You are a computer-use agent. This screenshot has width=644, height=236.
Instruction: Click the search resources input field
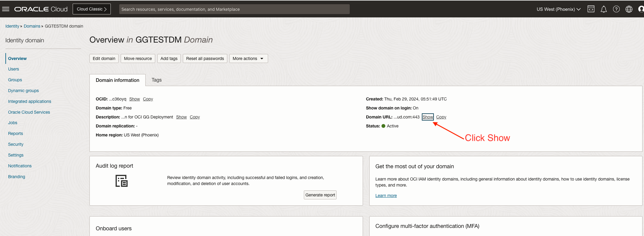click(x=234, y=9)
